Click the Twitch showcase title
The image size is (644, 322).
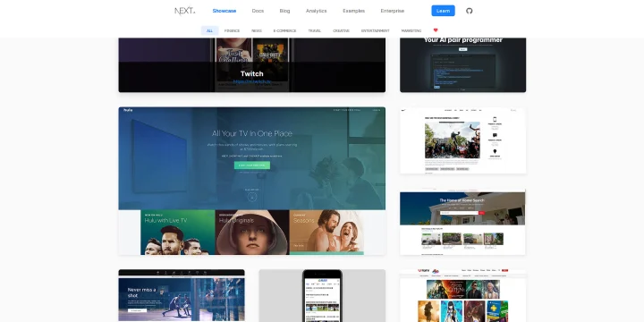click(x=251, y=74)
